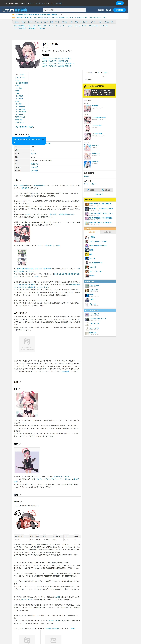141x644 pixels.
Task: Click the pencil edit icon beside 衣装 heading
Action: pyautogui.click(x=20, y=382)
